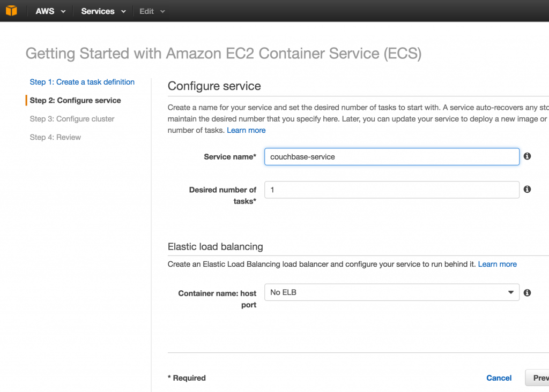The image size is (549, 392).
Task: Click info icon beside Container name dropdown
Action: click(x=527, y=293)
